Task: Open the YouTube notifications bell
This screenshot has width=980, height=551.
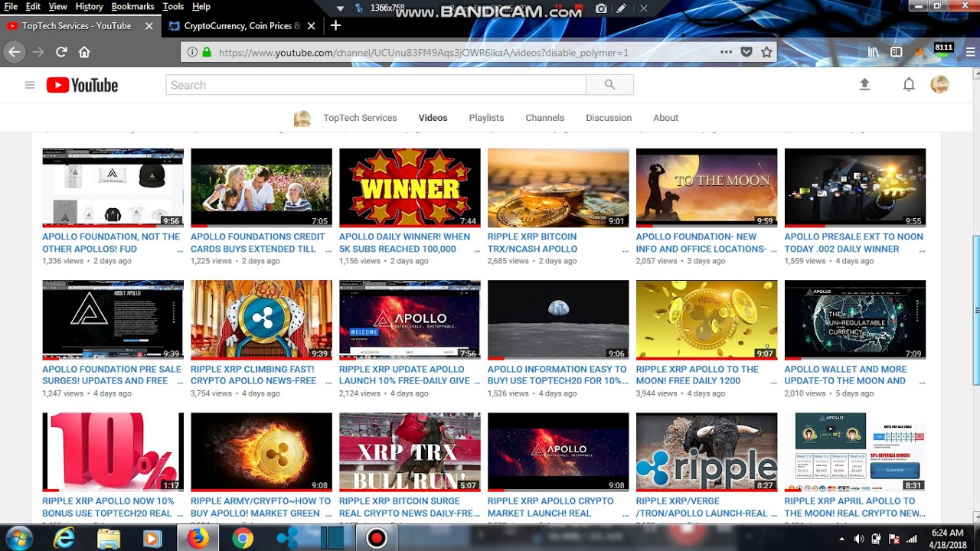Action: [909, 85]
